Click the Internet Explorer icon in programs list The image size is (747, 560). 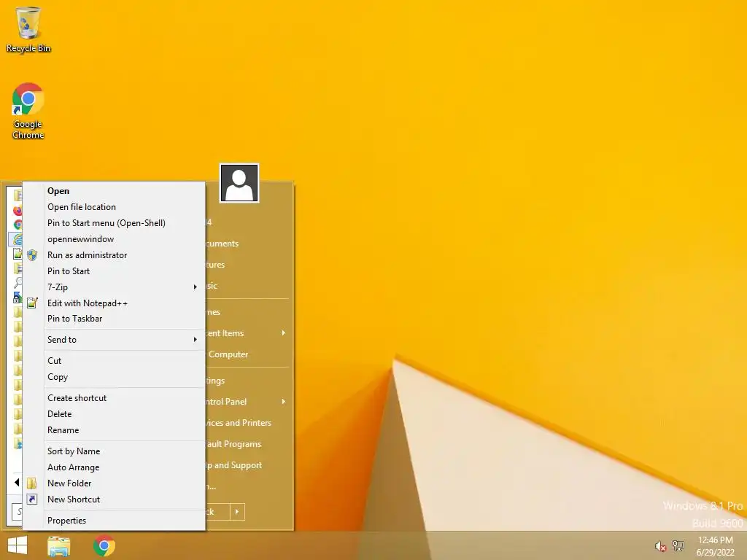18,239
